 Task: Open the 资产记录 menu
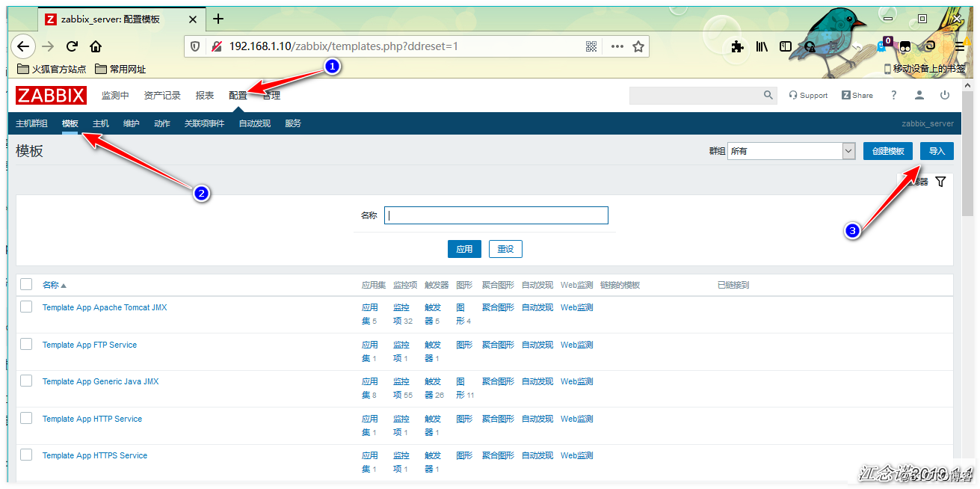(x=162, y=95)
